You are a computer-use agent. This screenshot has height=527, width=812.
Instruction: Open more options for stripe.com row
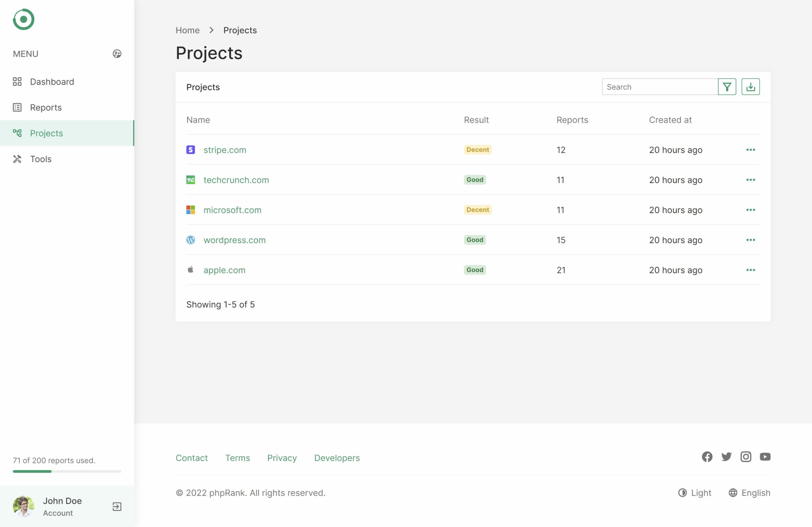pos(750,150)
